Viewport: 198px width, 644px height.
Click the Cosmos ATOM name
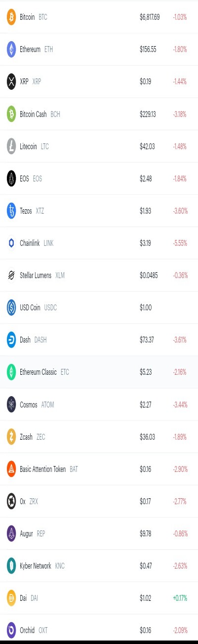point(37,405)
